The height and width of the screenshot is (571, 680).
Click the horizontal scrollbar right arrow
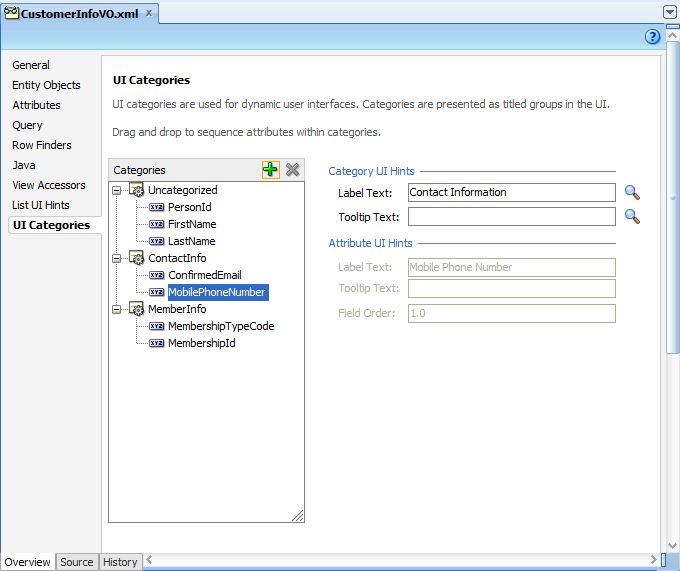click(654, 560)
